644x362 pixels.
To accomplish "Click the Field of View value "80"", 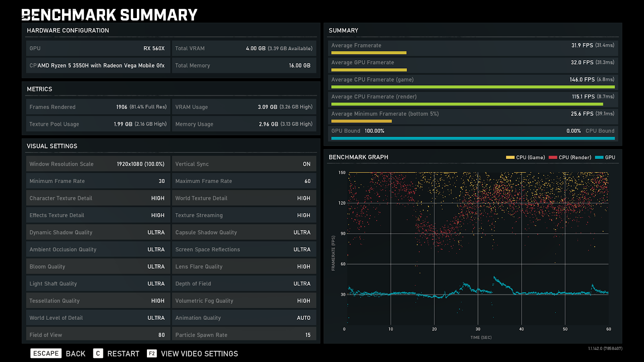I will 162,335.
